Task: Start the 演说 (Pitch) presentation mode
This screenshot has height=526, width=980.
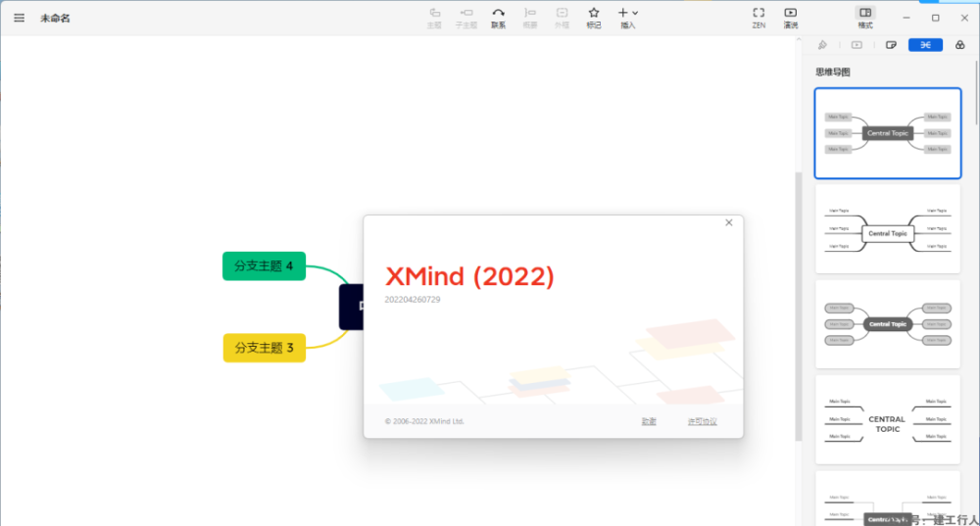Action: click(x=791, y=18)
